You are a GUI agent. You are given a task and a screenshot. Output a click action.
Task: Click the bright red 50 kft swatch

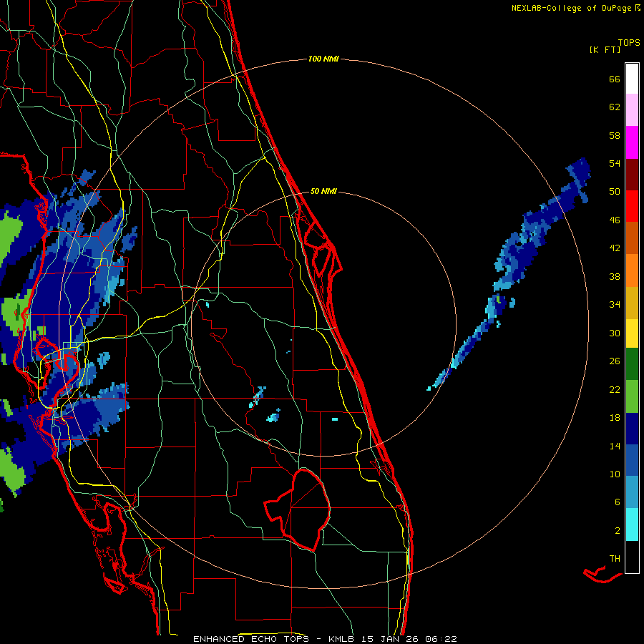coord(632,206)
